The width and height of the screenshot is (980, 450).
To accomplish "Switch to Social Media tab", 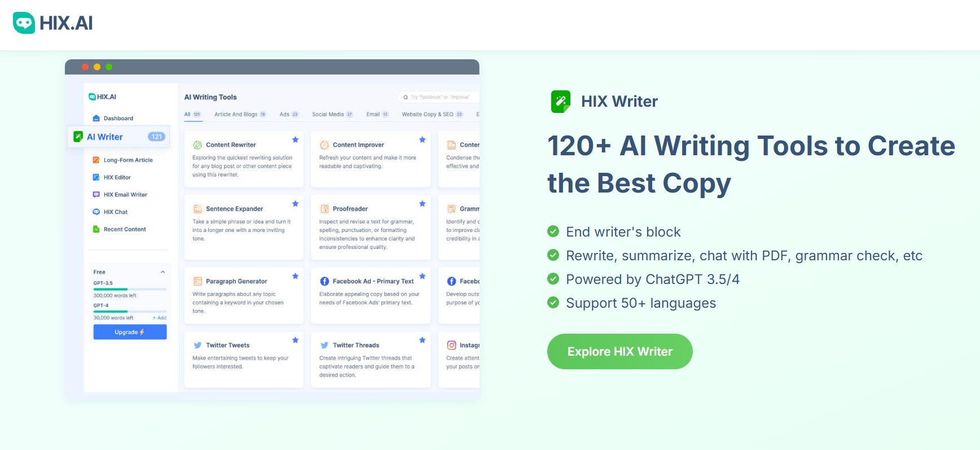I will pyautogui.click(x=332, y=114).
